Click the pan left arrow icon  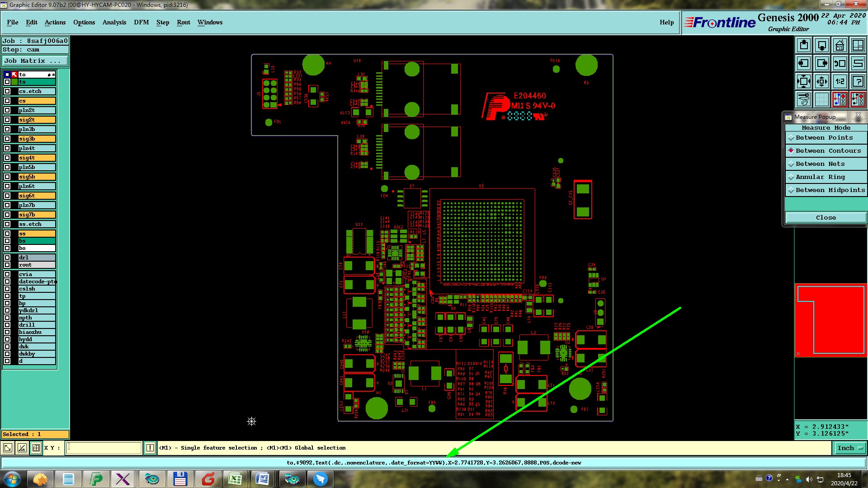pyautogui.click(x=803, y=63)
